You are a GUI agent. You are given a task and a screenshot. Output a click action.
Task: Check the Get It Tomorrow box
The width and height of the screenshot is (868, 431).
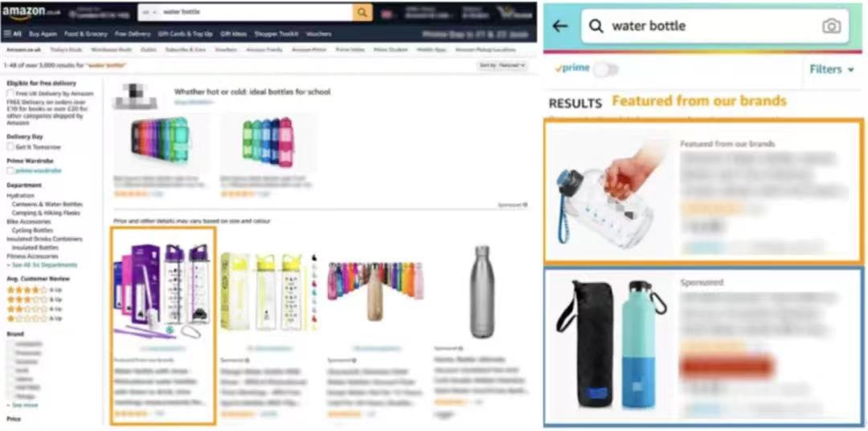click(11, 147)
